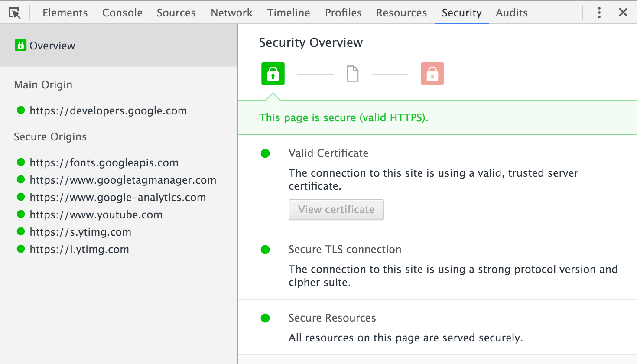Click the page document icon between the padlocks
The width and height of the screenshot is (637, 364).
pyautogui.click(x=352, y=74)
